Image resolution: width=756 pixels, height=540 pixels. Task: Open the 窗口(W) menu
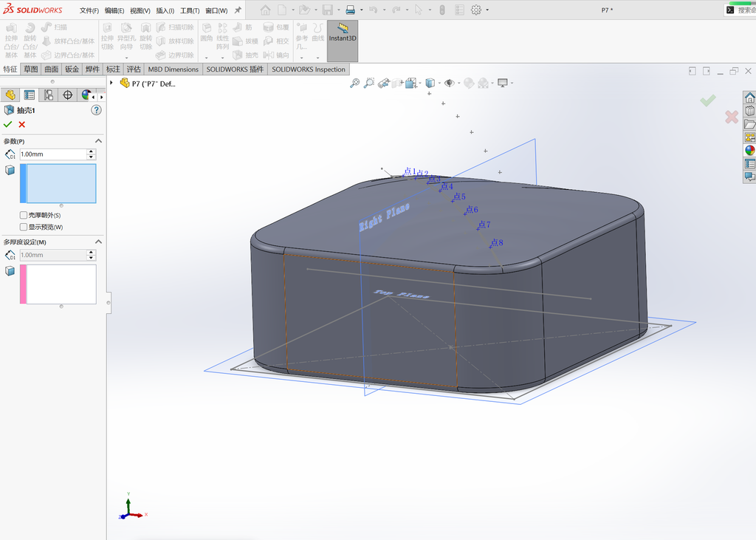216,10
